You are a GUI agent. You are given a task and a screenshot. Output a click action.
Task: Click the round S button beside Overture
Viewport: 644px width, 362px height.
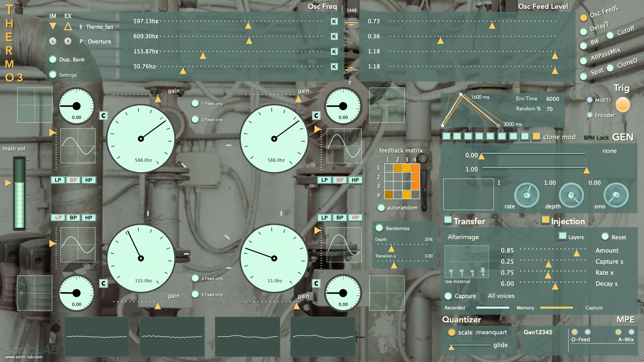68,41
